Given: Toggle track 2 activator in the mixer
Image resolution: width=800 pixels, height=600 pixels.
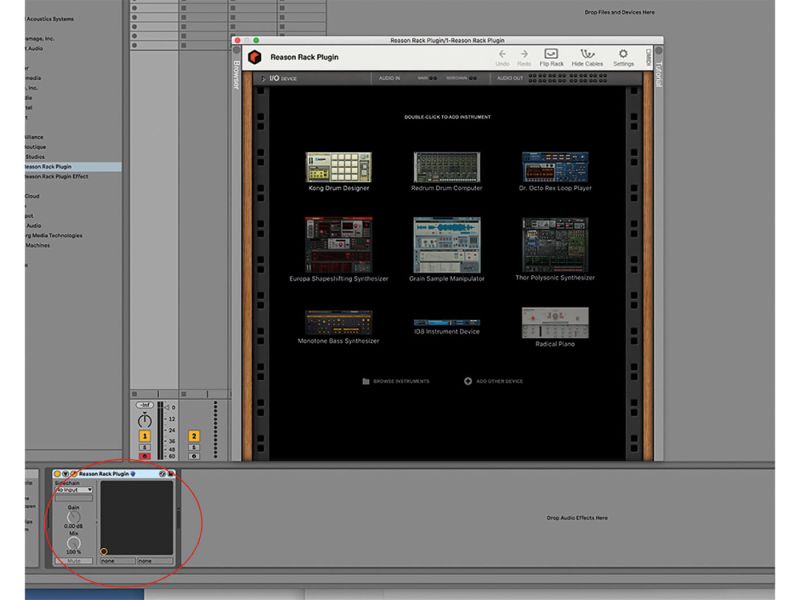Looking at the screenshot, I should (x=194, y=435).
